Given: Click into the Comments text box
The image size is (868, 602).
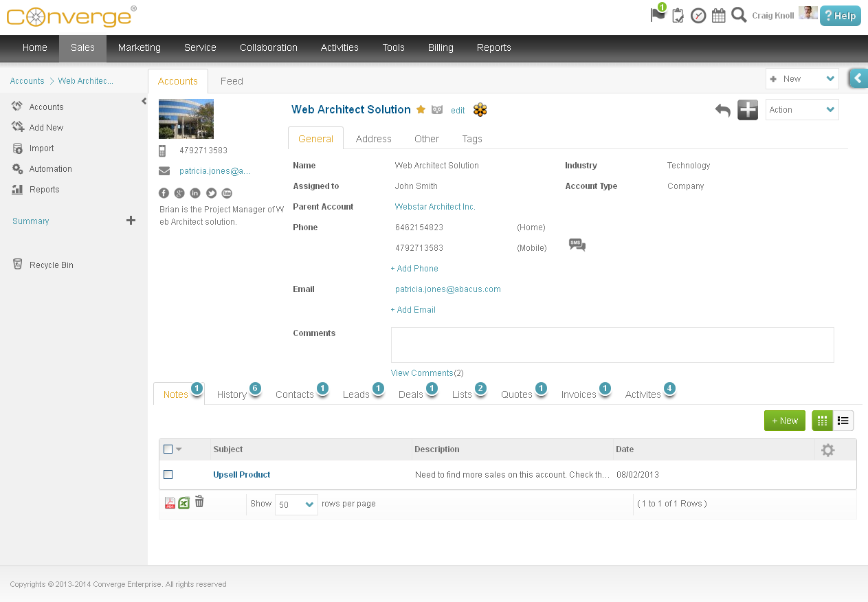Looking at the screenshot, I should [x=612, y=345].
